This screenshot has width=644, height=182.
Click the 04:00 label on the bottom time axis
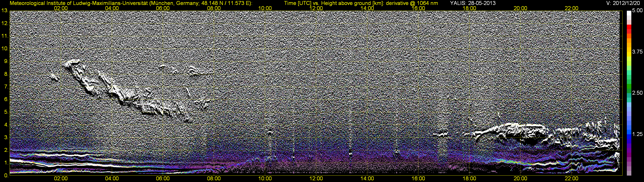tap(112, 179)
